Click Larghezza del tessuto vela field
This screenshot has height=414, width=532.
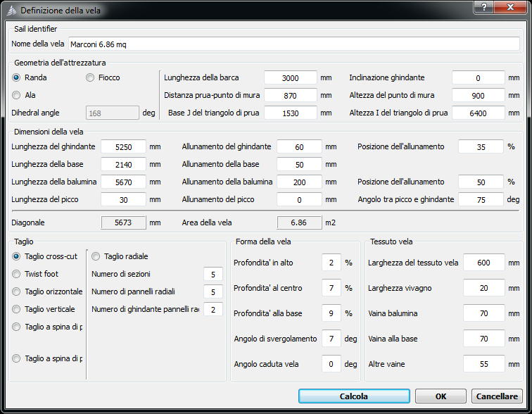(x=484, y=263)
